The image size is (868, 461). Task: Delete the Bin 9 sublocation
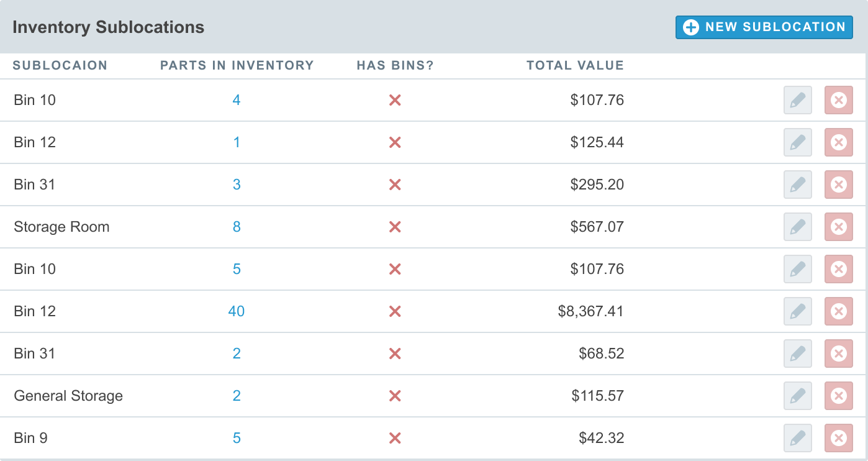pyautogui.click(x=838, y=438)
